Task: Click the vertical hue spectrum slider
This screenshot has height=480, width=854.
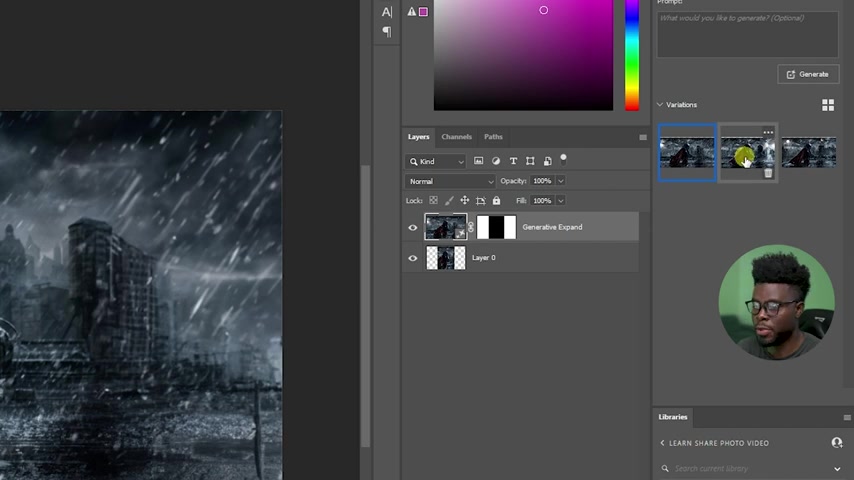Action: pyautogui.click(x=632, y=55)
